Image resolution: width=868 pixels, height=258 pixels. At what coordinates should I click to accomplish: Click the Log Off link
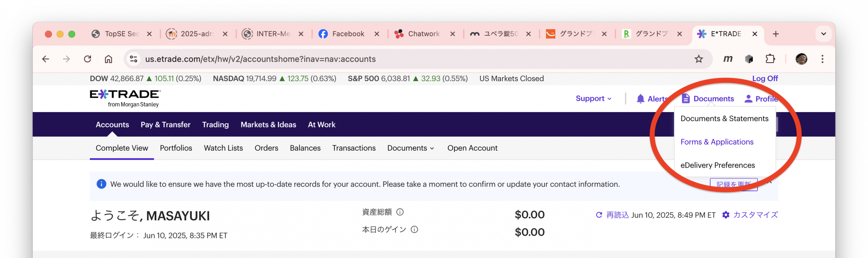point(765,78)
